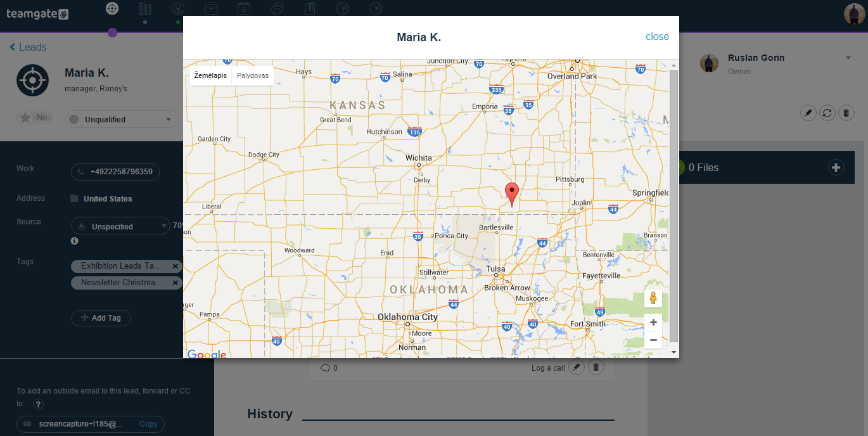Screen dimensions: 868x436
Task: Click the map dialog scroll down arrow
Action: [x=674, y=352]
